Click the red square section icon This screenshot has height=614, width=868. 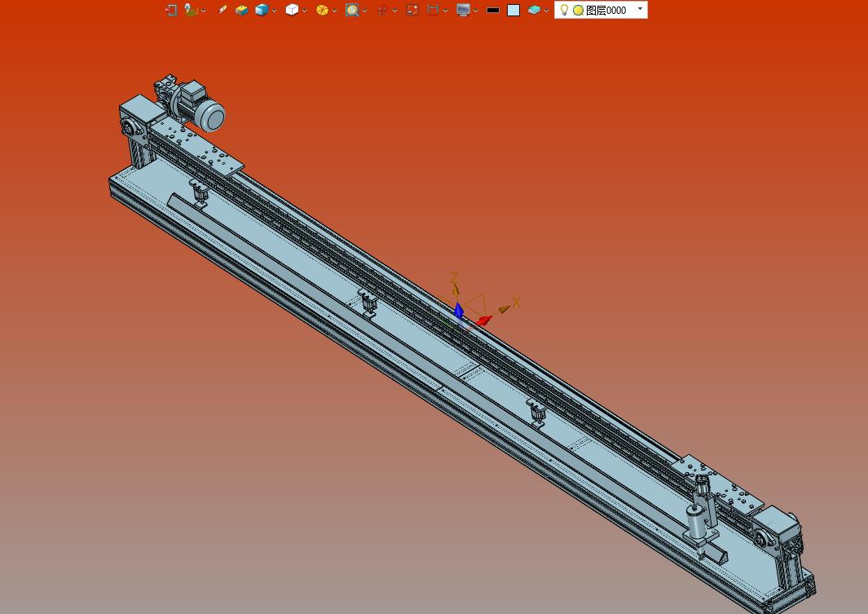tap(412, 10)
